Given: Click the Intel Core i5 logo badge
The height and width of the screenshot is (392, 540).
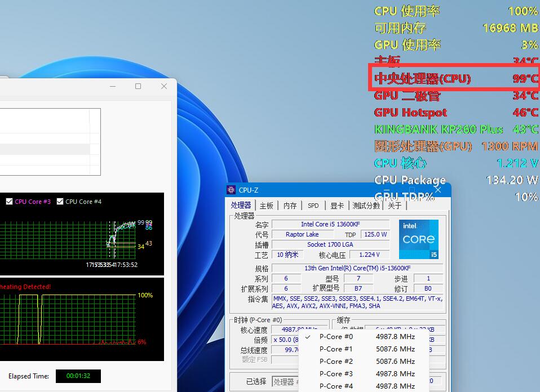Looking at the screenshot, I should [419, 239].
